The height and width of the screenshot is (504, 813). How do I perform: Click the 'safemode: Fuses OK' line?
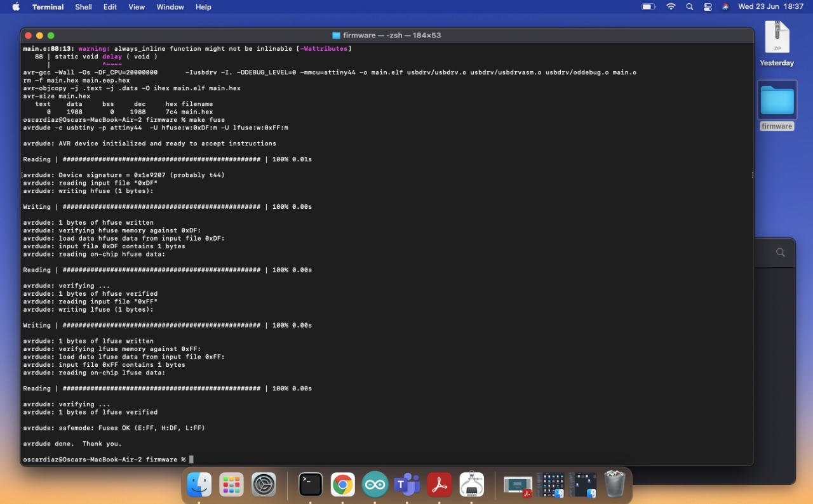point(114,428)
